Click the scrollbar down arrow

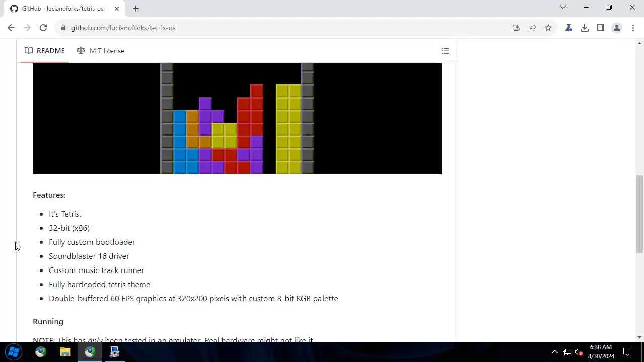point(639,337)
